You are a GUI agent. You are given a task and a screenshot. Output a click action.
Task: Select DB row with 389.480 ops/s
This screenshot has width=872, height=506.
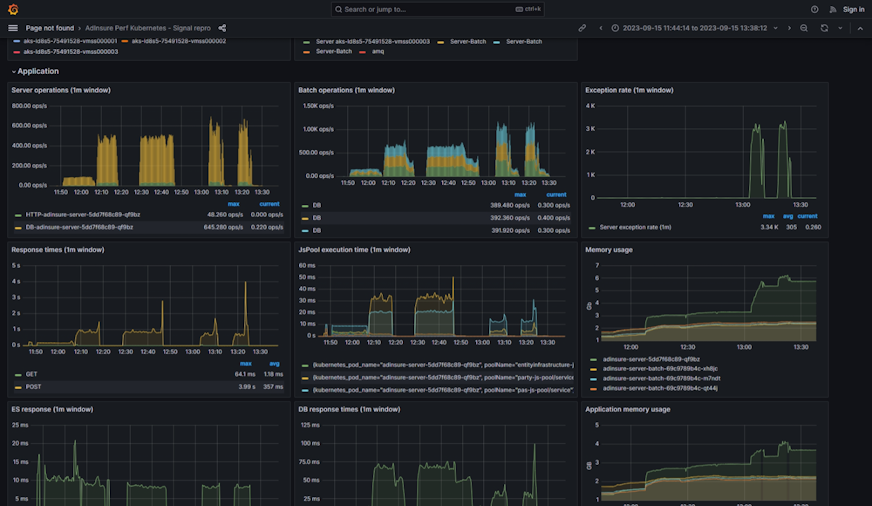click(435, 205)
